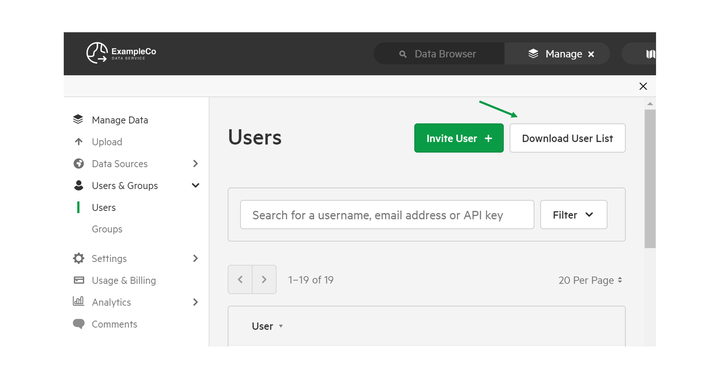Open the Upload sidebar item
This screenshot has height=379, width=720.
[107, 142]
